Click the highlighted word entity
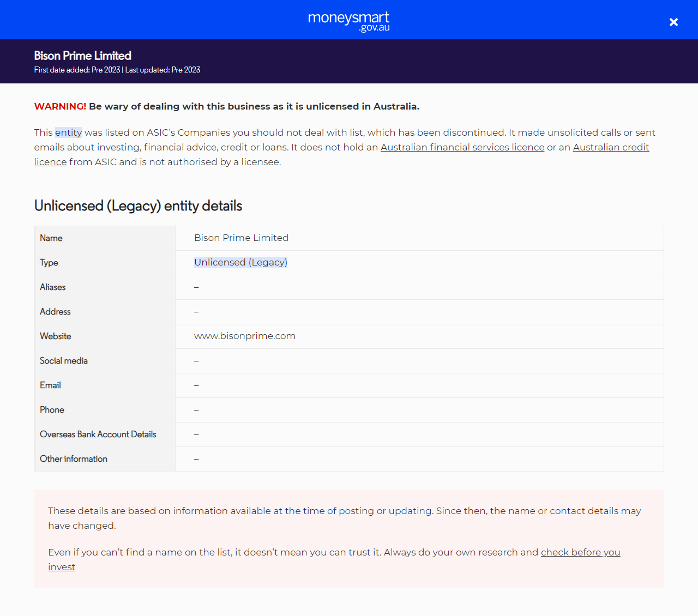698x616 pixels. pyautogui.click(x=68, y=132)
